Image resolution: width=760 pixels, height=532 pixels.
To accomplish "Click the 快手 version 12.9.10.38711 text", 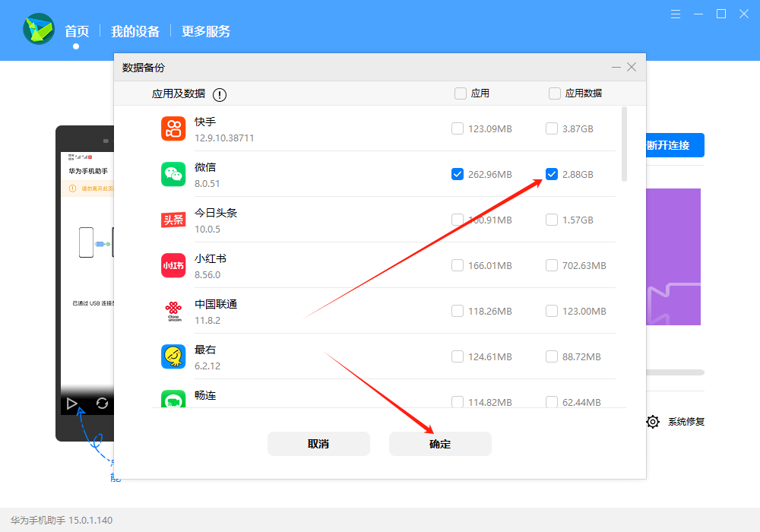I will pos(224,138).
